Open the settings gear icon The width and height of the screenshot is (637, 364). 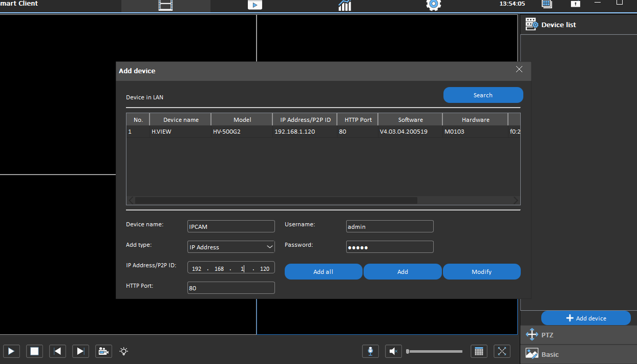433,5
